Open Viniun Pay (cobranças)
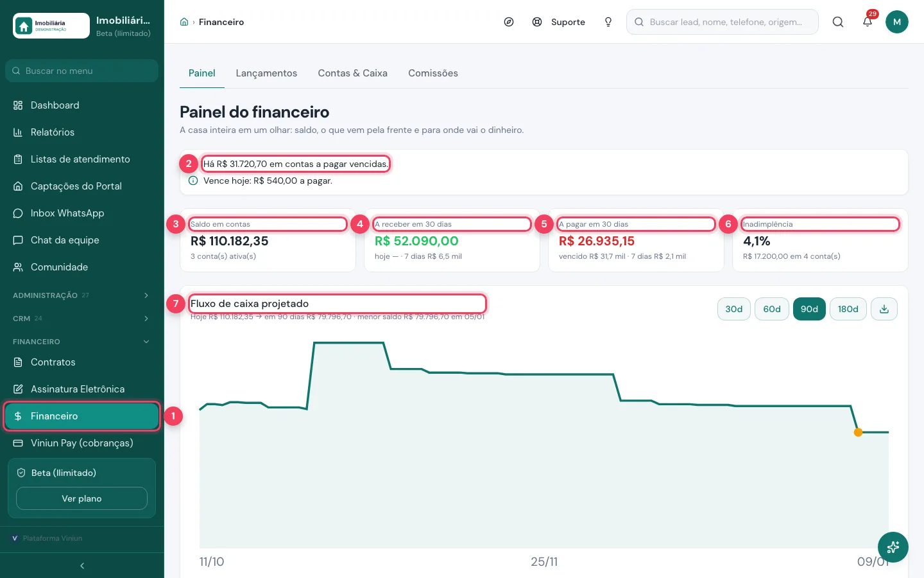The height and width of the screenshot is (578, 924). tap(82, 443)
